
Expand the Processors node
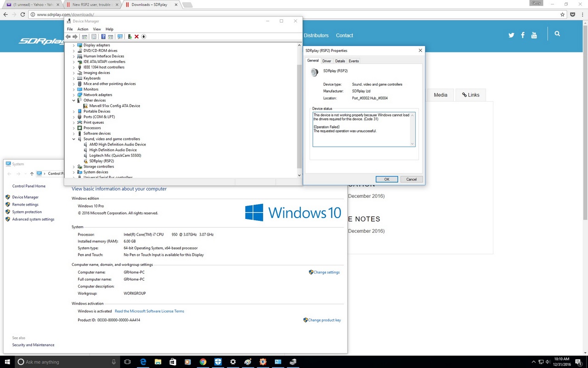point(73,128)
